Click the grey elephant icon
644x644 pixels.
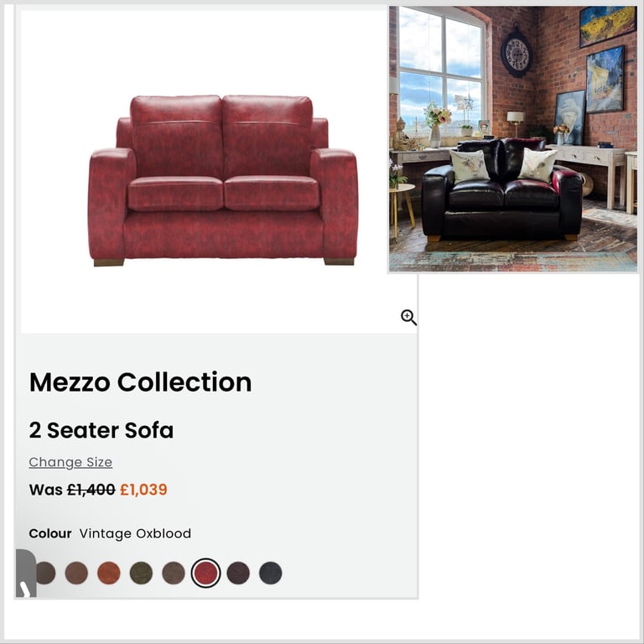[x=26, y=573]
